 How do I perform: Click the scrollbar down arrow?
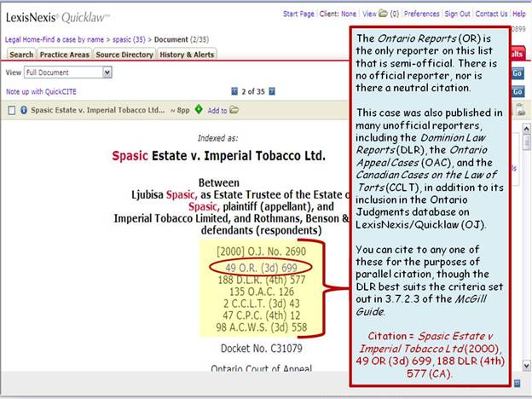tap(526, 366)
